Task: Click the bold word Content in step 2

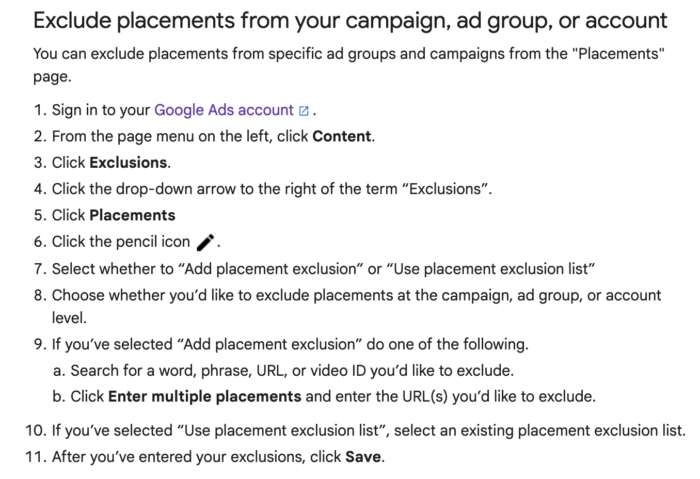Action: pos(342,136)
